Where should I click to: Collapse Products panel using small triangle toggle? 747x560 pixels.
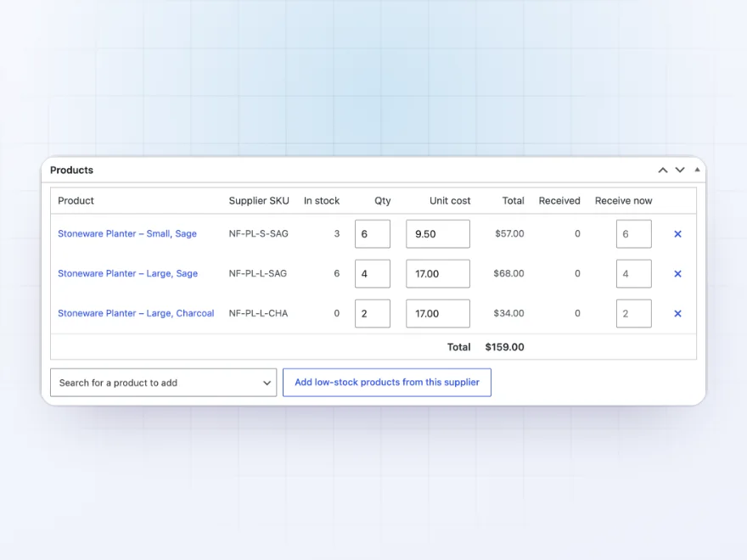697,170
